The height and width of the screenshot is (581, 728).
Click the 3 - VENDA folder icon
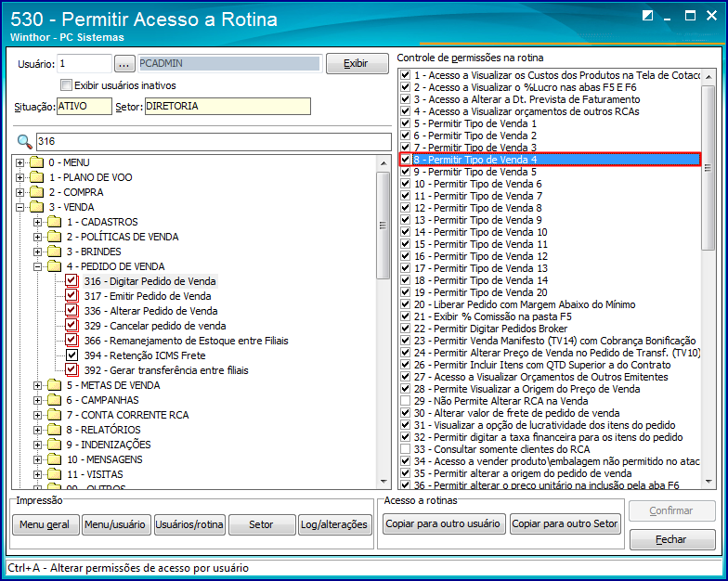[36, 207]
